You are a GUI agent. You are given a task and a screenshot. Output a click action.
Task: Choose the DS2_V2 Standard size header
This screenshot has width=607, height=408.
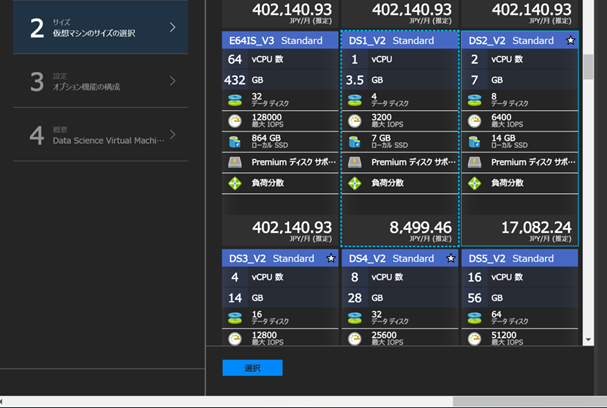coord(520,40)
